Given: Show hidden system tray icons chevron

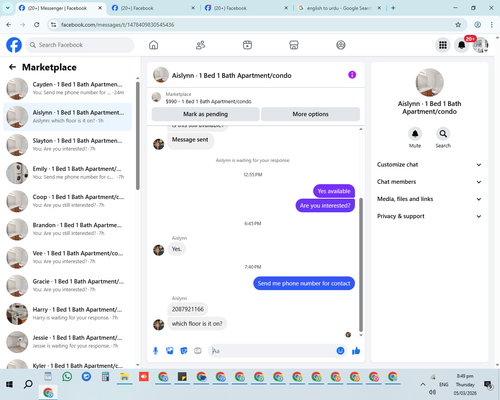Looking at the screenshot, I should click(423, 384).
